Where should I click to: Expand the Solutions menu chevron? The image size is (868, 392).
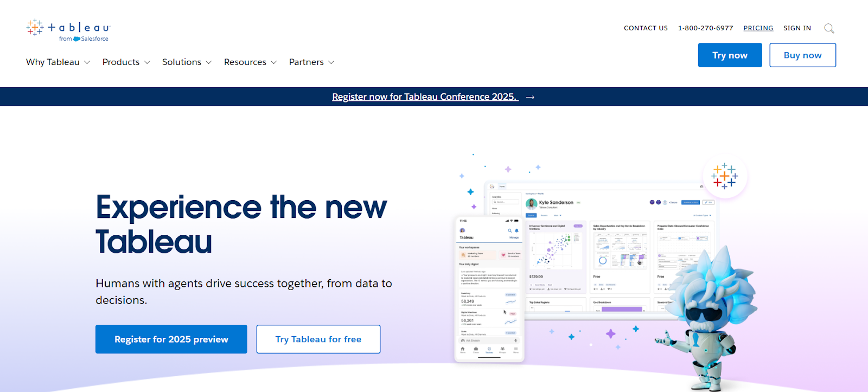point(209,62)
